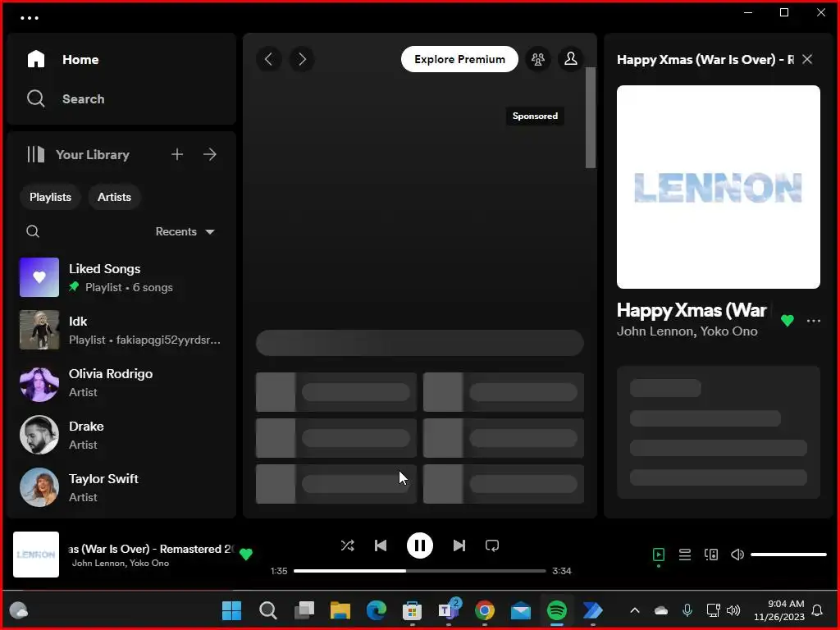Image resolution: width=840 pixels, height=630 pixels.
Task: Click the LENNON album cover in side panel
Action: [x=719, y=187]
